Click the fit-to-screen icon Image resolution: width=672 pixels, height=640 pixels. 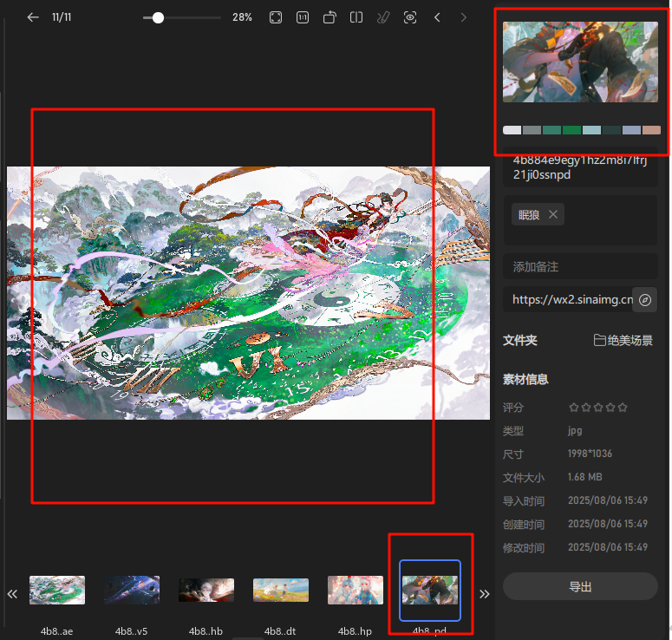[276, 17]
